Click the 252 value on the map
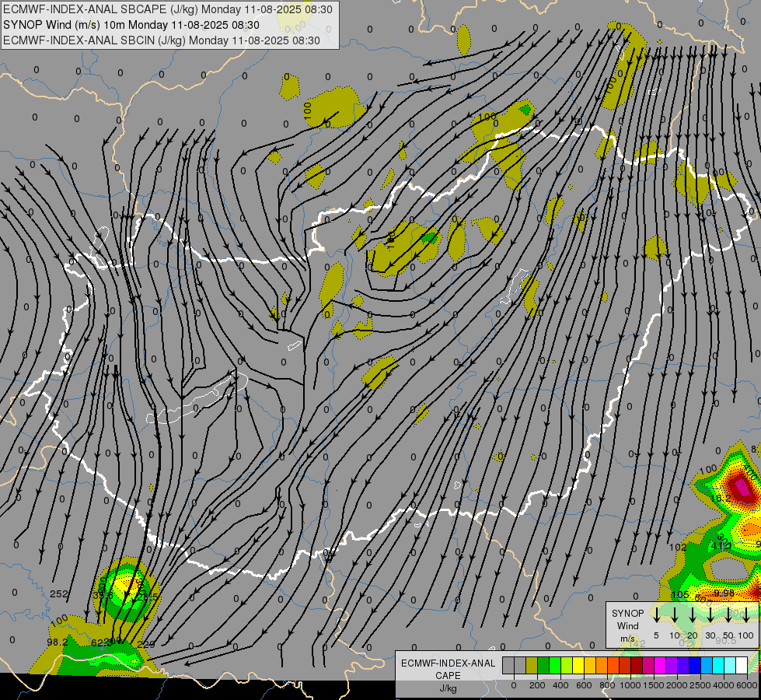The height and width of the screenshot is (700, 761). (59, 593)
